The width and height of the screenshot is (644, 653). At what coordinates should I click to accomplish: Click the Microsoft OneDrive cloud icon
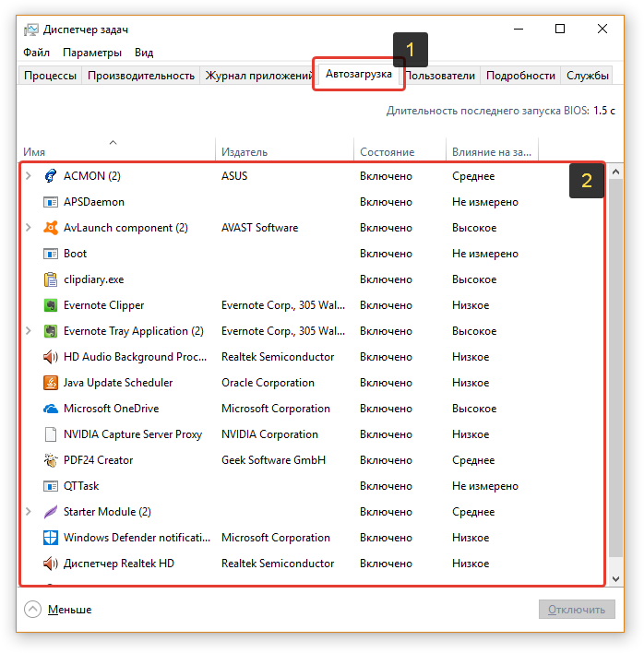pyautogui.click(x=51, y=409)
